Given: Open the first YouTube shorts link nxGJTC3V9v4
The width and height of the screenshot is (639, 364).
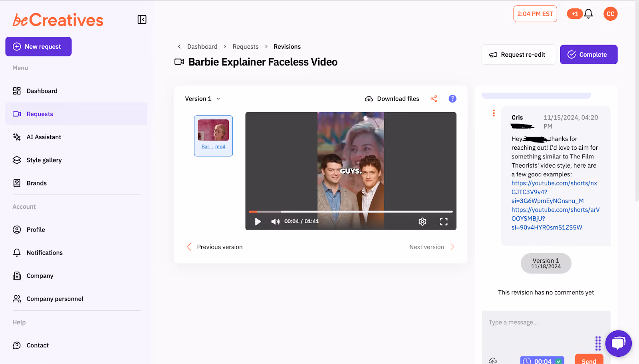Looking at the screenshot, I should tap(554, 192).
